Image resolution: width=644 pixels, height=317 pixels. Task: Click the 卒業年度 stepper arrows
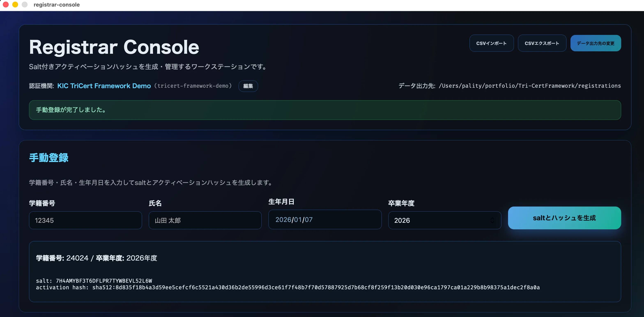492,220
